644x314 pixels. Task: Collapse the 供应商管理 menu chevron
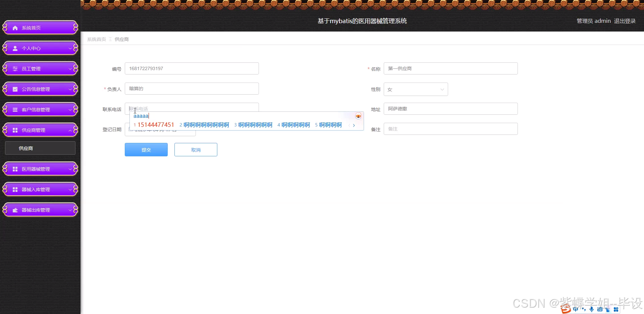pos(70,130)
